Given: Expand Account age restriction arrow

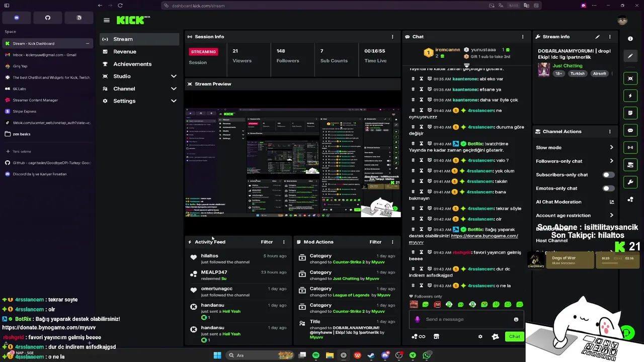Looking at the screenshot, I should coord(611,215).
